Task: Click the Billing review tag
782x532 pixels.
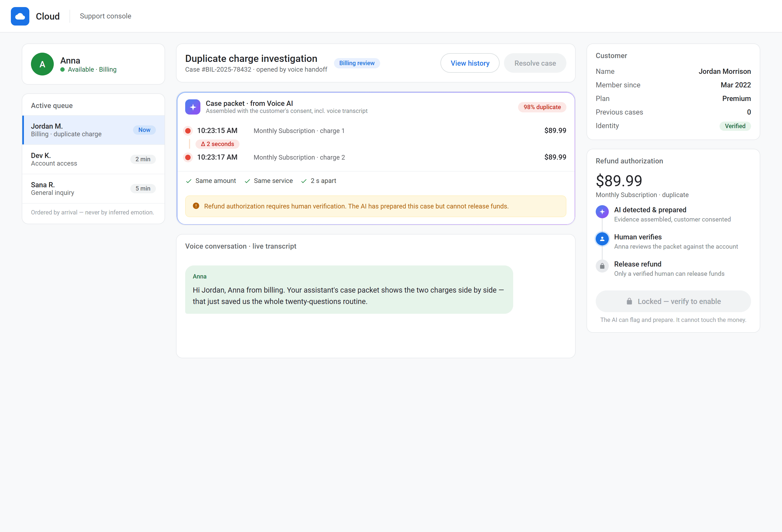Action: (x=357, y=63)
